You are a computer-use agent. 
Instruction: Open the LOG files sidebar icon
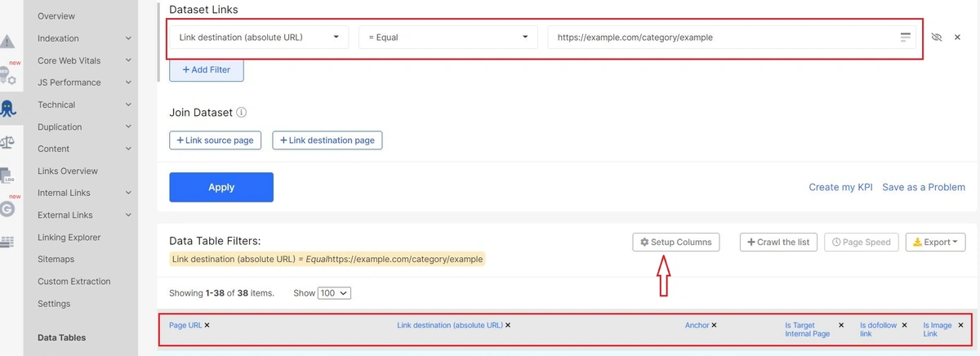pos(8,175)
